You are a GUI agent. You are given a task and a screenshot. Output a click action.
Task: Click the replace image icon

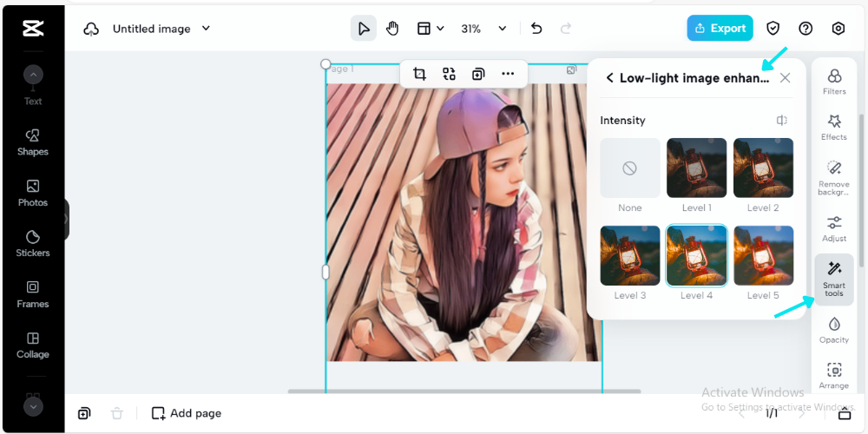[449, 74]
